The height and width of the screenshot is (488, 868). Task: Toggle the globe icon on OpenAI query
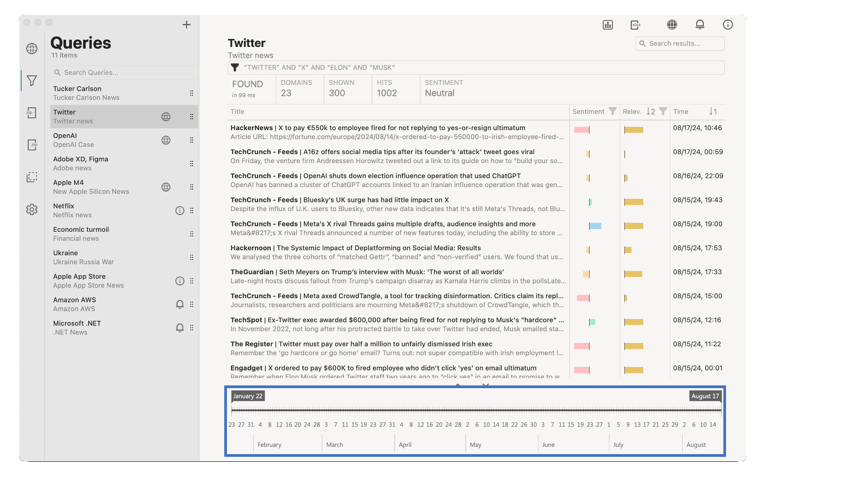166,140
